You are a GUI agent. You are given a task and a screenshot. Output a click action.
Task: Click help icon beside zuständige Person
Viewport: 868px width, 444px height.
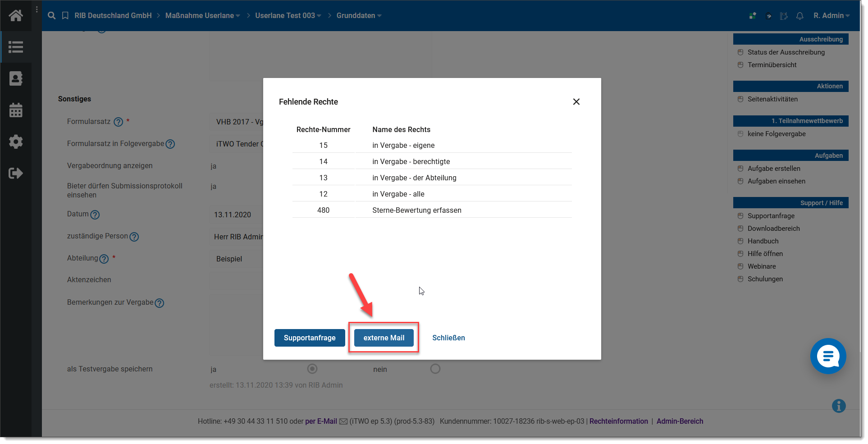tap(134, 237)
